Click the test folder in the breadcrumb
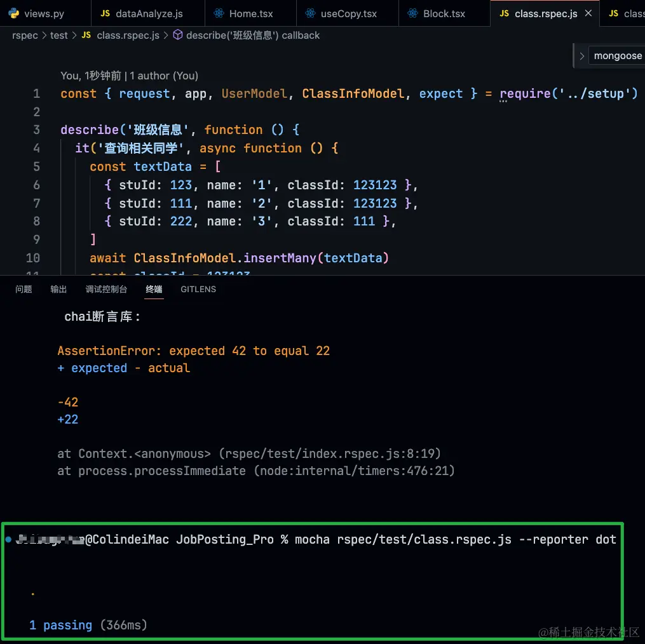 point(59,36)
